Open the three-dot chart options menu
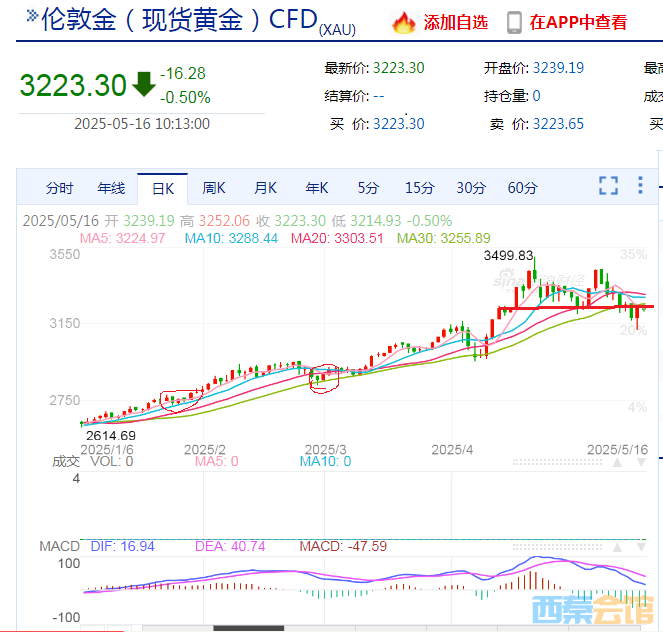 [x=641, y=185]
